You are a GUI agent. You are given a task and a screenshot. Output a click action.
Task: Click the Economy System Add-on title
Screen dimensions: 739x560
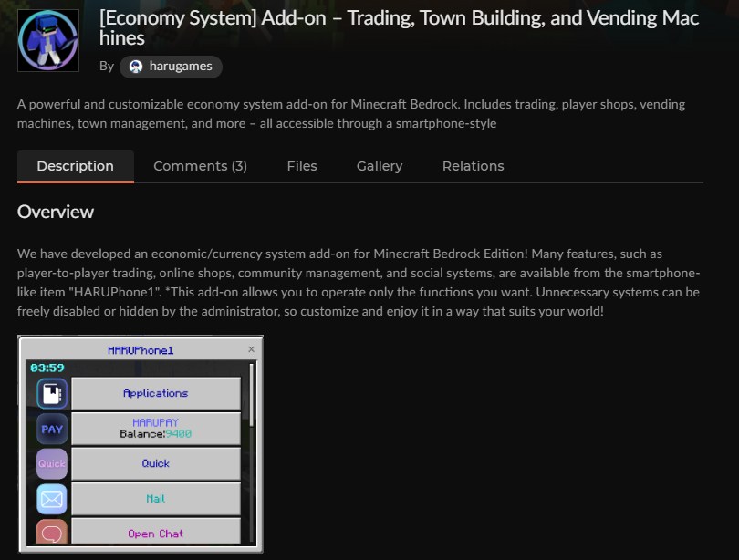point(399,27)
